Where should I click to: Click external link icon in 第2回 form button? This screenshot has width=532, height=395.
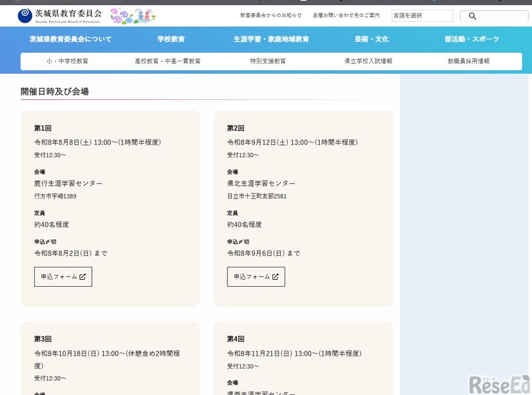click(x=276, y=277)
